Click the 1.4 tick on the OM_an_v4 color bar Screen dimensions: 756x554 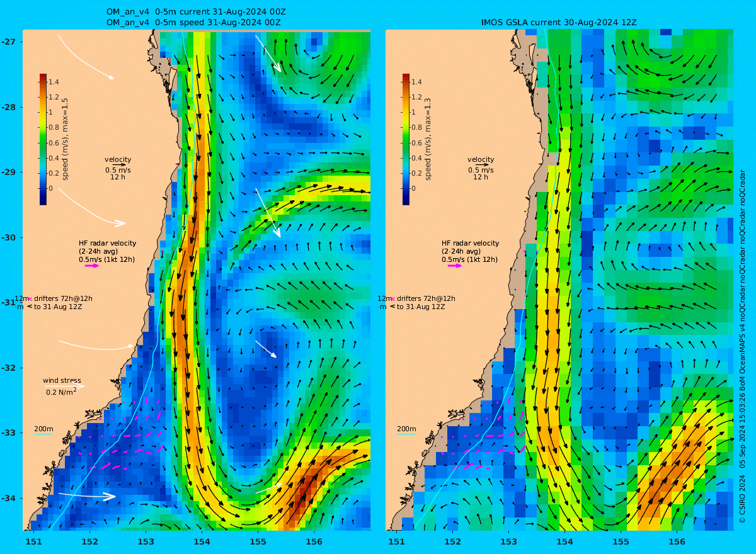[x=54, y=82]
